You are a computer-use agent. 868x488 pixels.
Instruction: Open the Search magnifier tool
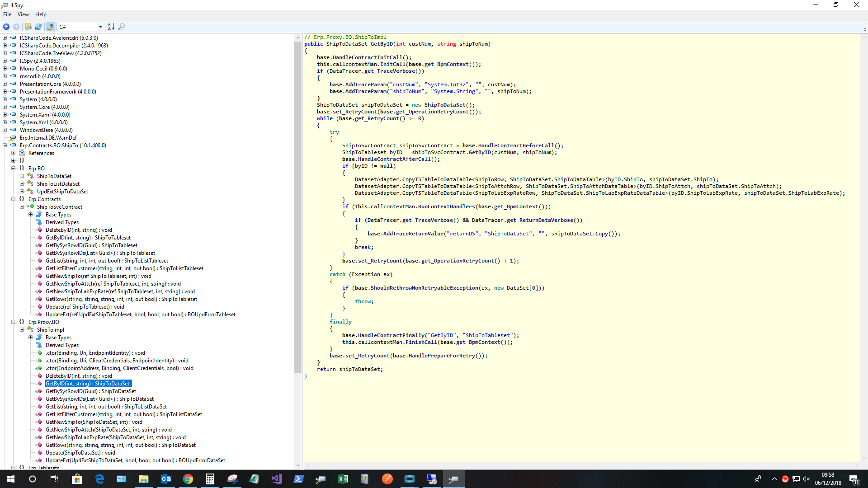[122, 27]
